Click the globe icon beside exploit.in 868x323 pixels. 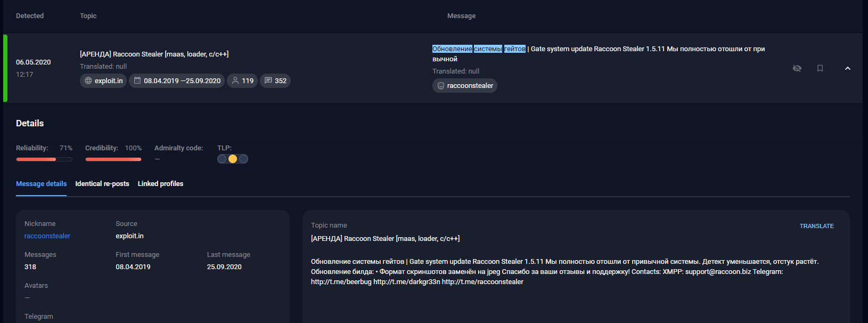88,81
